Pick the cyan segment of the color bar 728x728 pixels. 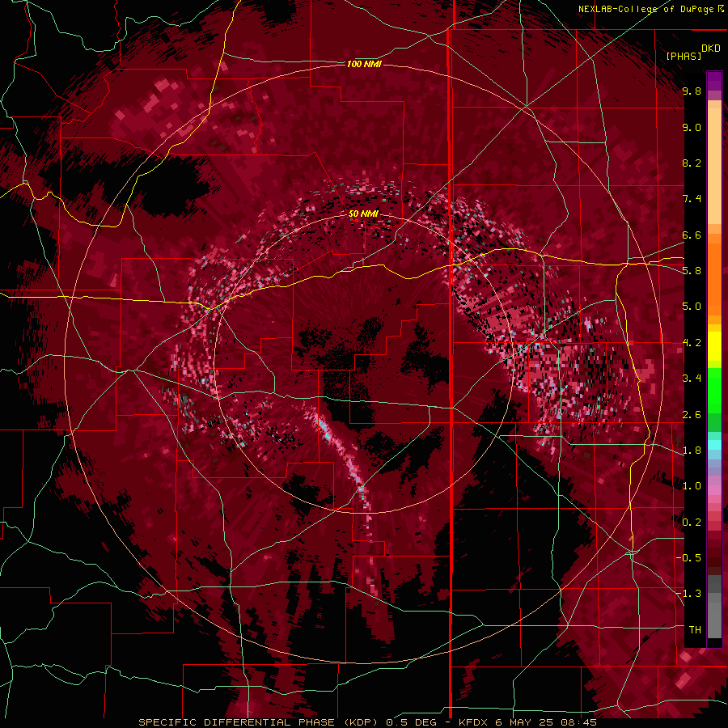(x=714, y=445)
